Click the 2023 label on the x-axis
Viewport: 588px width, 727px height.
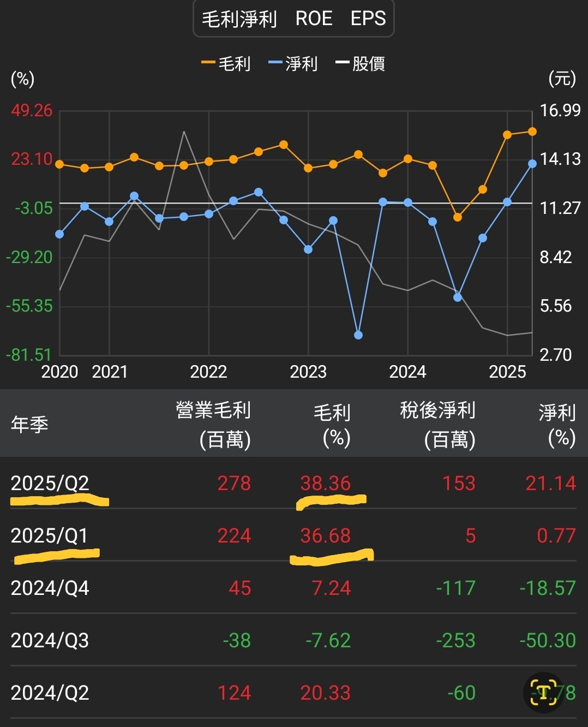[x=308, y=372]
